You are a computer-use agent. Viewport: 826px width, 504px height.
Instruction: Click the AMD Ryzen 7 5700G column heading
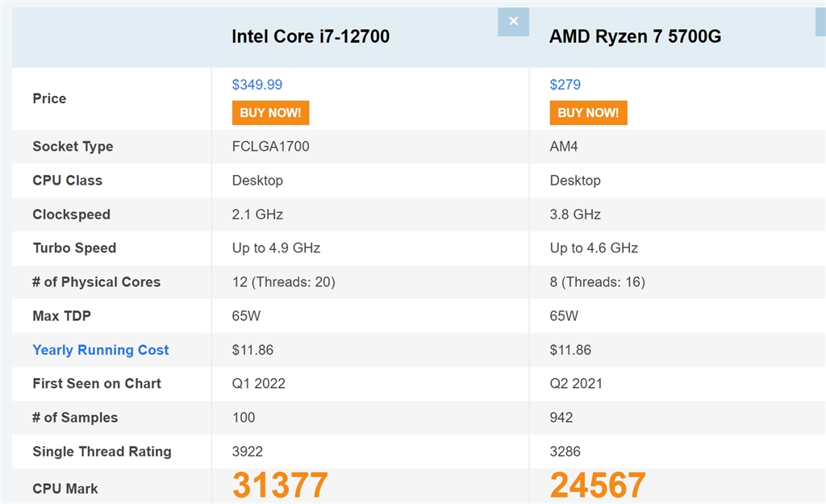click(636, 36)
